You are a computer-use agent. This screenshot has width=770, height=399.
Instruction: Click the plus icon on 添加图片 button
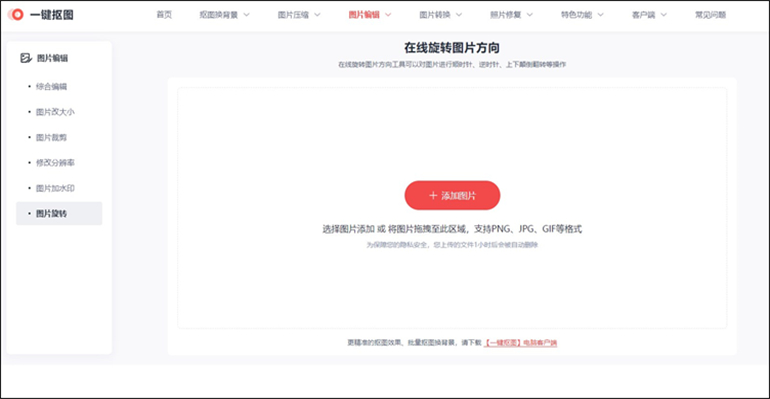[x=433, y=195]
